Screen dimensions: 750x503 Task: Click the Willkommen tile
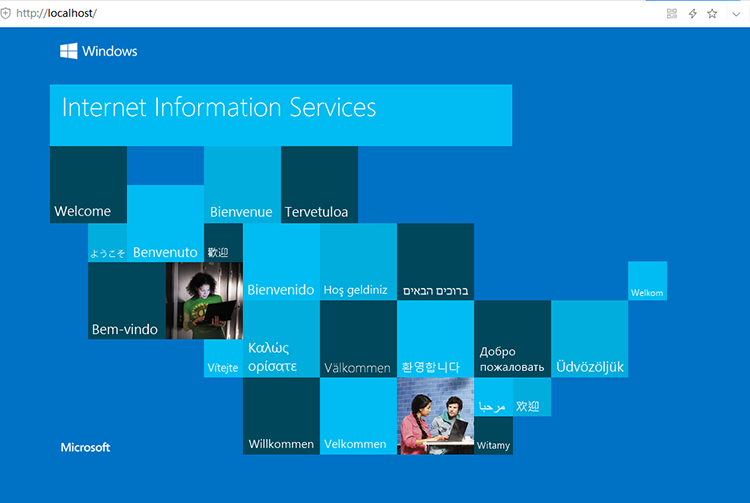pos(281,416)
